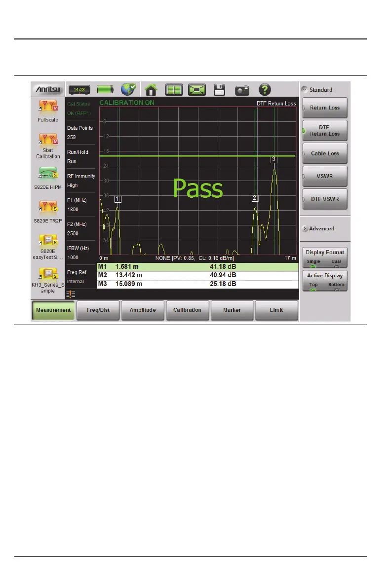Tap the cable info NONE [PV: 0.85] text
Image resolution: width=391 pixels, height=588 pixels.
coord(195,258)
